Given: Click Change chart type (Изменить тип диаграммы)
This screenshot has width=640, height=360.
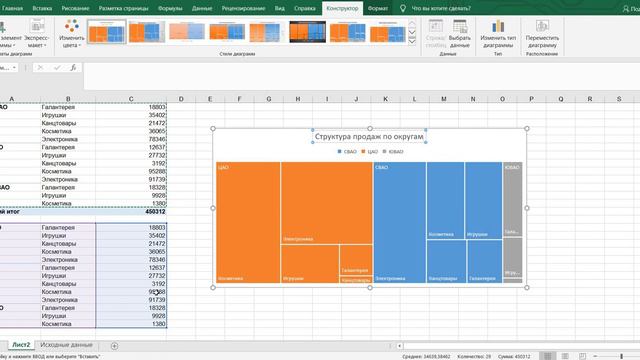Looking at the screenshot, I should [x=498, y=33].
